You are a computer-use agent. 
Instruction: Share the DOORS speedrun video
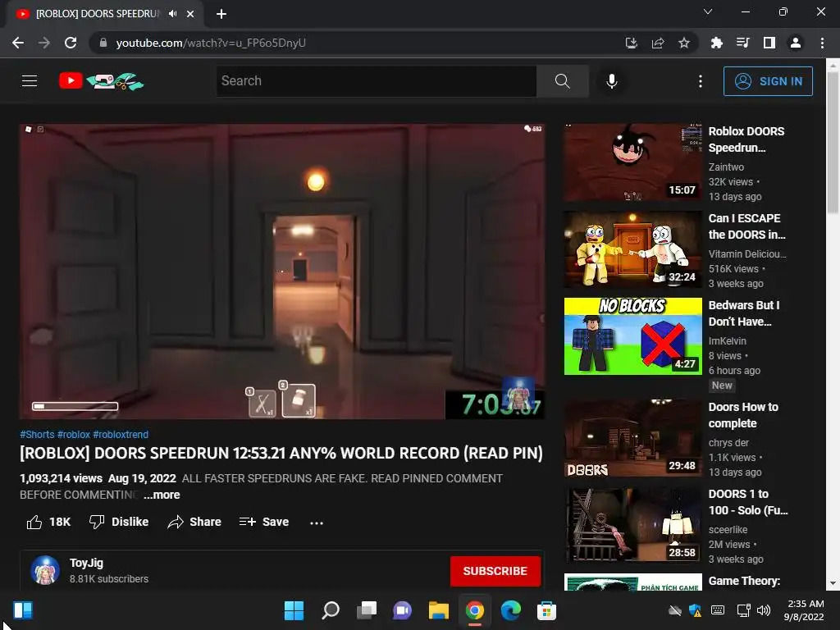pos(194,522)
